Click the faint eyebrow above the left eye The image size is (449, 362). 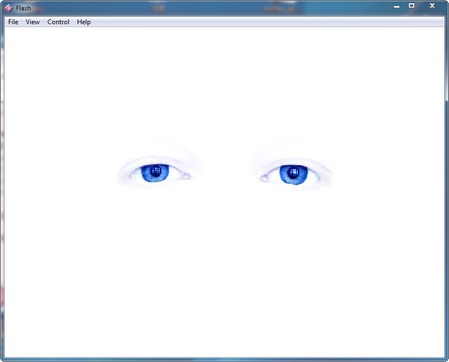pos(173,147)
